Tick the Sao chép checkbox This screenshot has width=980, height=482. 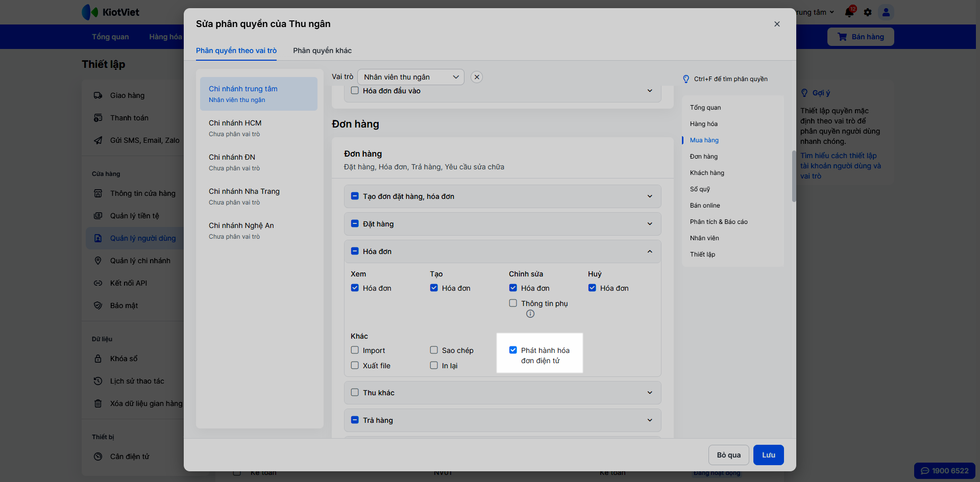coord(434,350)
